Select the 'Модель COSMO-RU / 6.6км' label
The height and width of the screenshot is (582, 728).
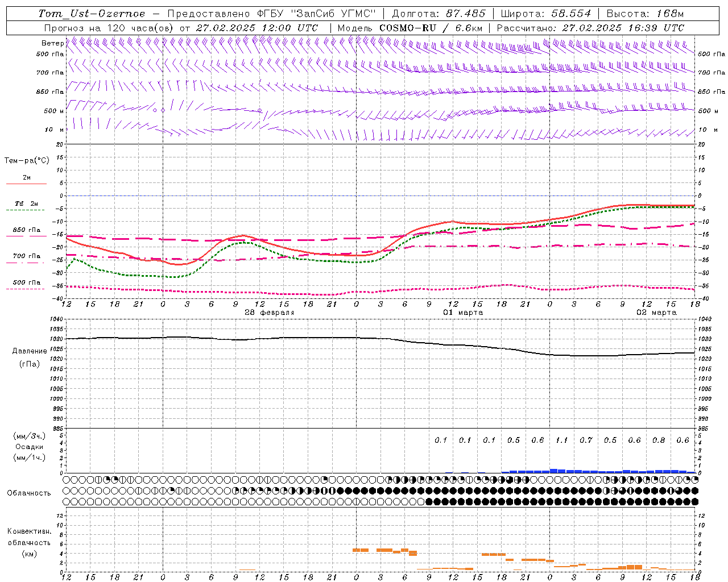point(410,28)
